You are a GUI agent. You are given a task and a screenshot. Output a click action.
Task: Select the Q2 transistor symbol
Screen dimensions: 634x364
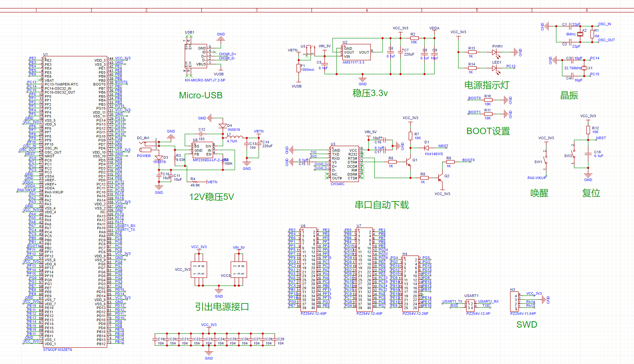coord(440,178)
